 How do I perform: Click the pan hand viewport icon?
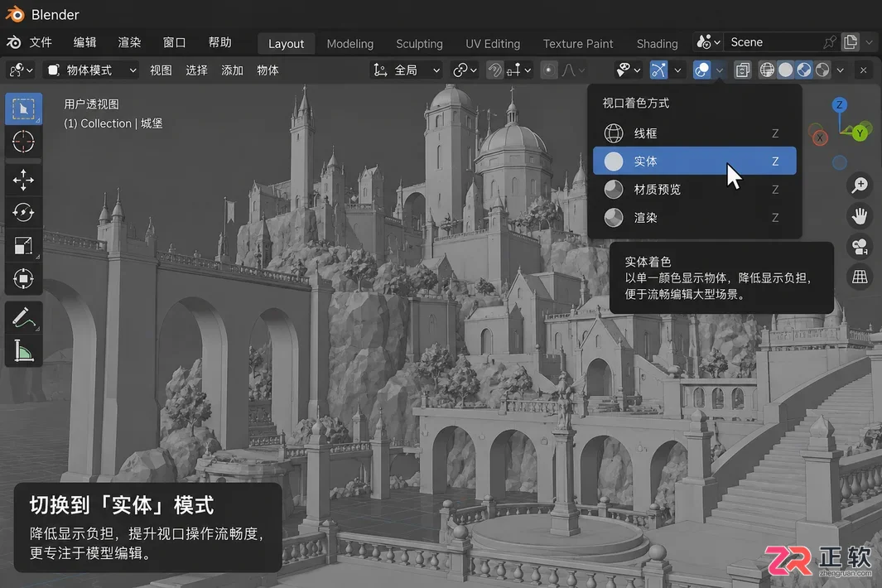tap(860, 216)
